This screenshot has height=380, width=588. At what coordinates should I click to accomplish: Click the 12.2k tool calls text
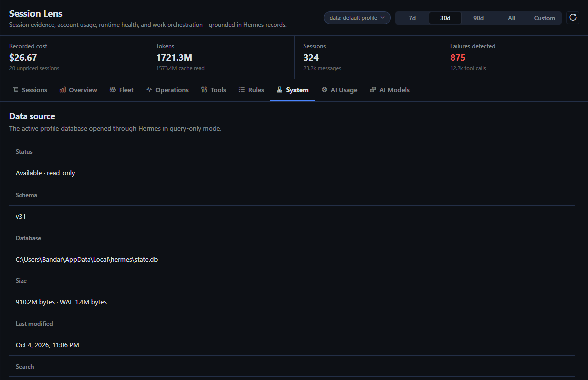[x=468, y=68]
